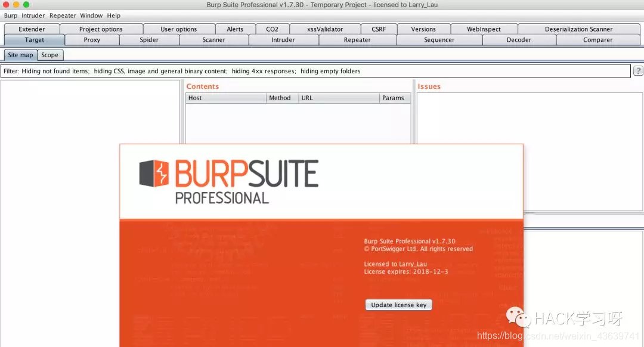Image resolution: width=644 pixels, height=347 pixels.
Task: Open the Site map sub-tab
Action: tap(20, 55)
